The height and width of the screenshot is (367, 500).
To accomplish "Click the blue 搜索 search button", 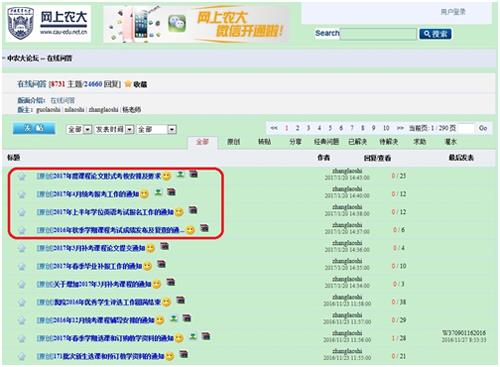I will pyautogui.click(x=435, y=34).
